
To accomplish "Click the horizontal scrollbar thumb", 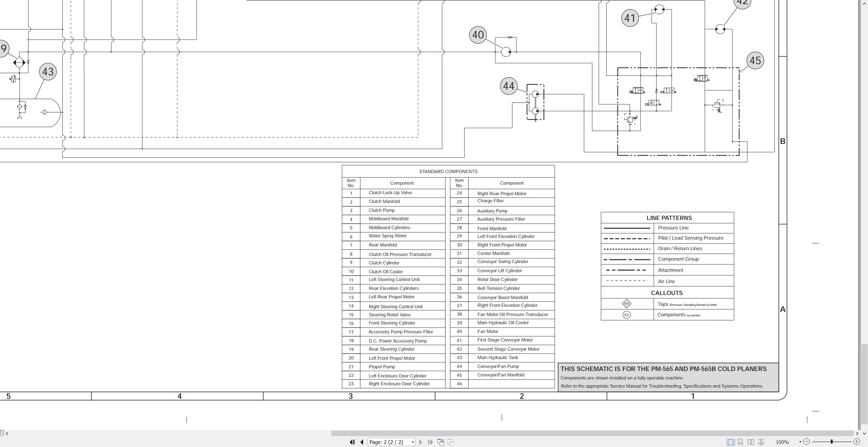I will 592,433.
